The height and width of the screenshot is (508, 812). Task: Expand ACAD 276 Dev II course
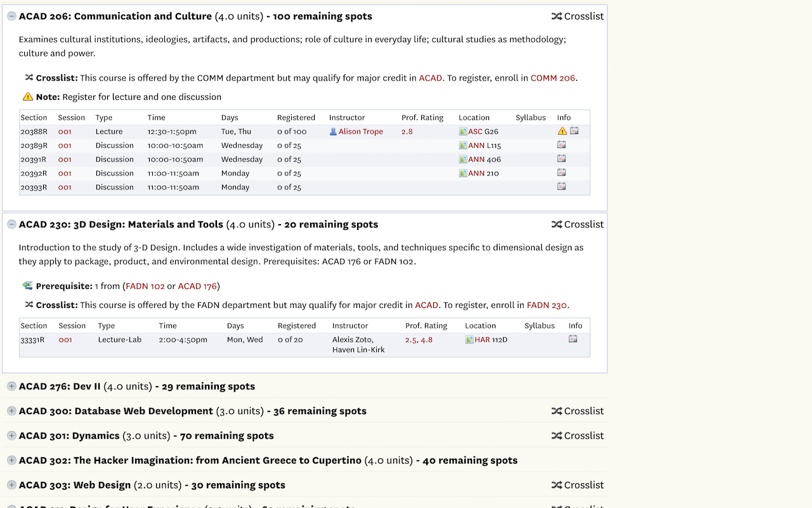click(x=11, y=387)
